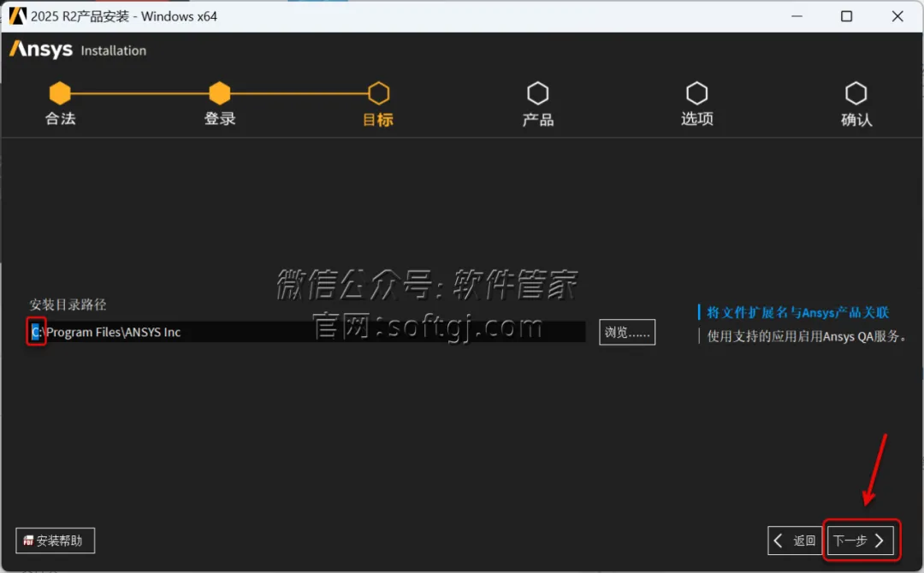Click the 确认 step hexagon icon
924x573 pixels.
[856, 93]
